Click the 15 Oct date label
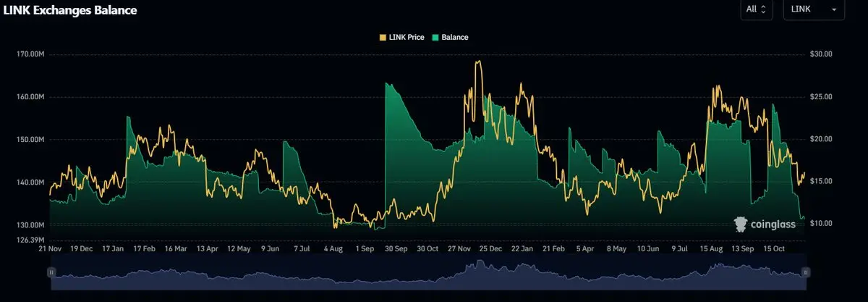 [773, 248]
